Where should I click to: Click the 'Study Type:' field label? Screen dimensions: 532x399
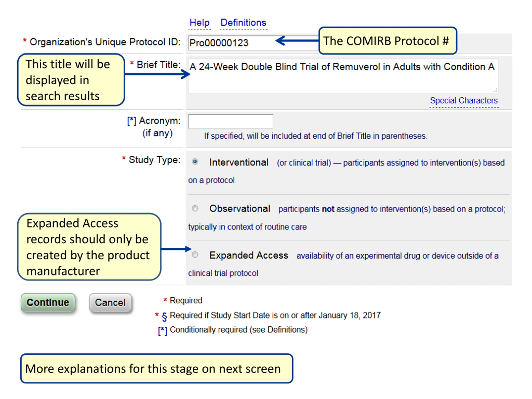[154, 160]
